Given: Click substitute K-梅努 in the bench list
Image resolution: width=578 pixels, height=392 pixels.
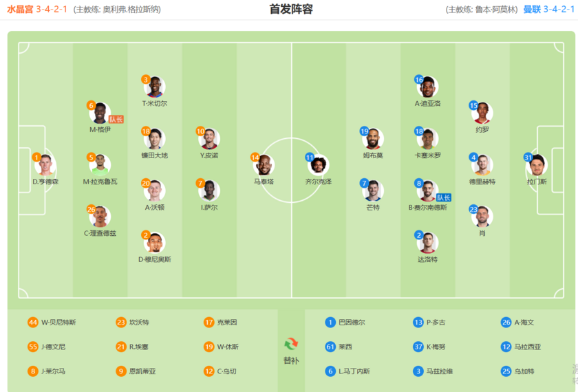Looking at the screenshot, I should click(x=435, y=347).
